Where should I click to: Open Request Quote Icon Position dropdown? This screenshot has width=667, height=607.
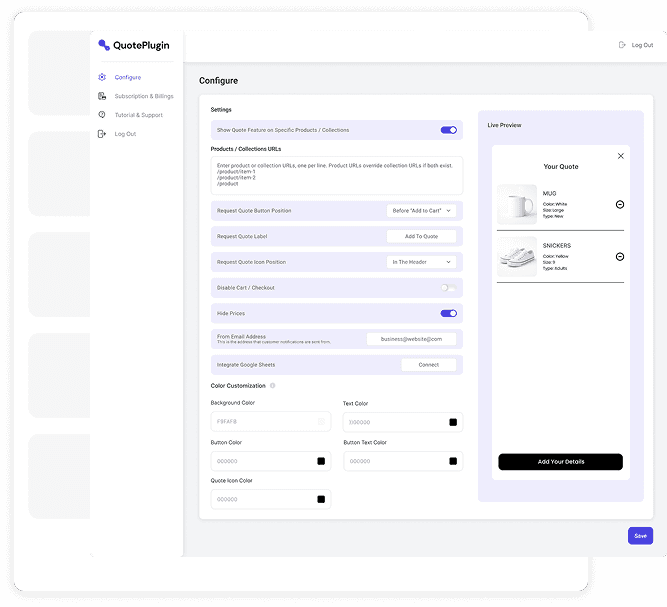click(421, 262)
